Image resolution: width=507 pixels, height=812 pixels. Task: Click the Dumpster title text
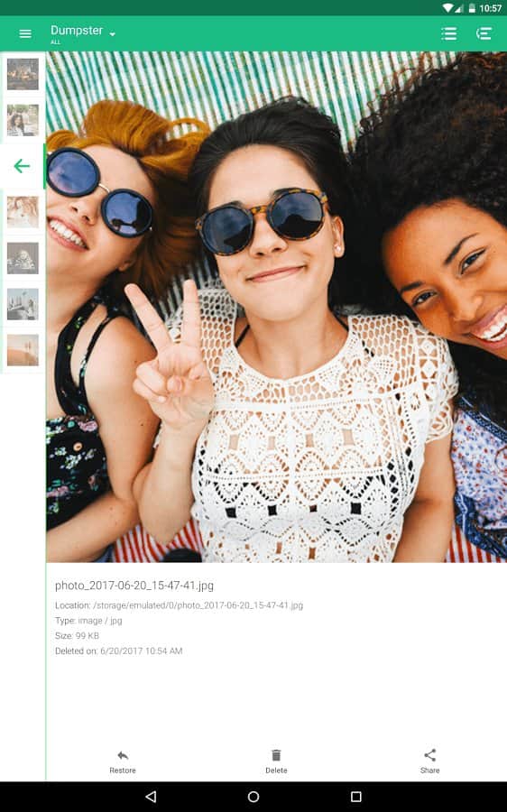pyautogui.click(x=77, y=31)
